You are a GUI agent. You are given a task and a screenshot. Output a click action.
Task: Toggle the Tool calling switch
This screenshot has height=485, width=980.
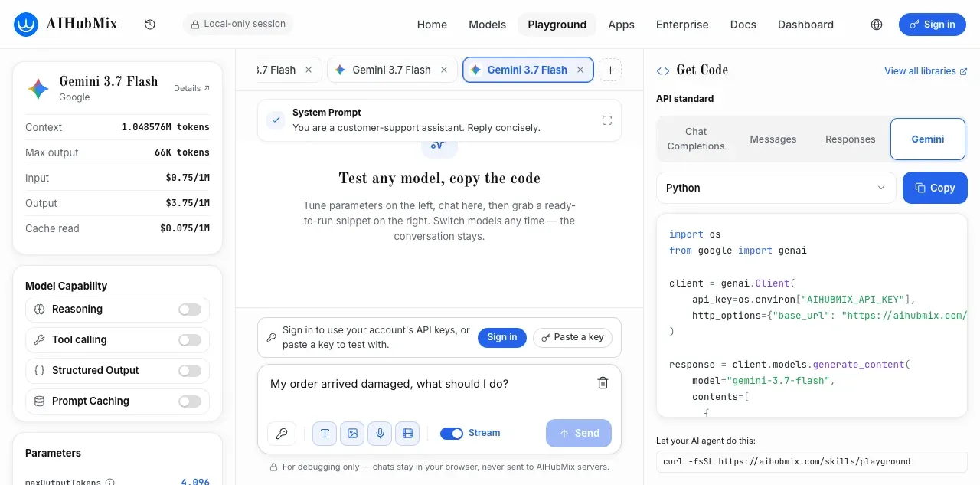pos(190,340)
